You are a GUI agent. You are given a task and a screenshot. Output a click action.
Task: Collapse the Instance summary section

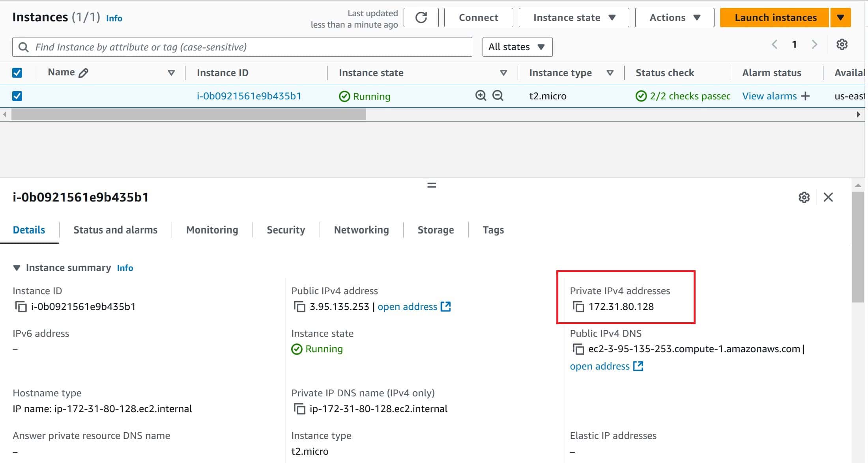point(17,267)
